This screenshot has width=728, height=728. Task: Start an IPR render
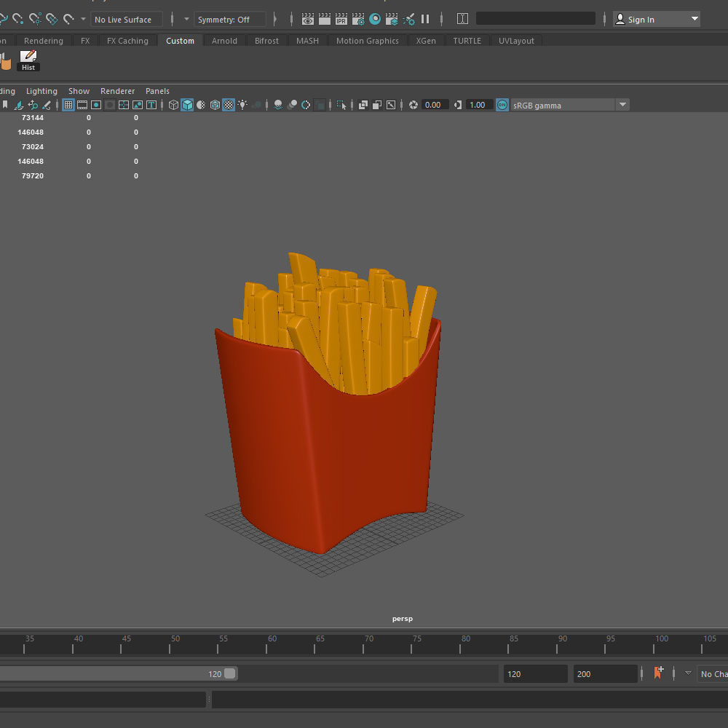pyautogui.click(x=341, y=19)
